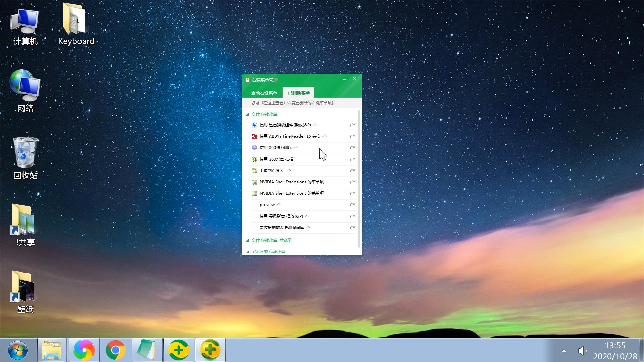
Task: Collapse the 文件右键菜单-发送到 section
Action: pos(247,240)
